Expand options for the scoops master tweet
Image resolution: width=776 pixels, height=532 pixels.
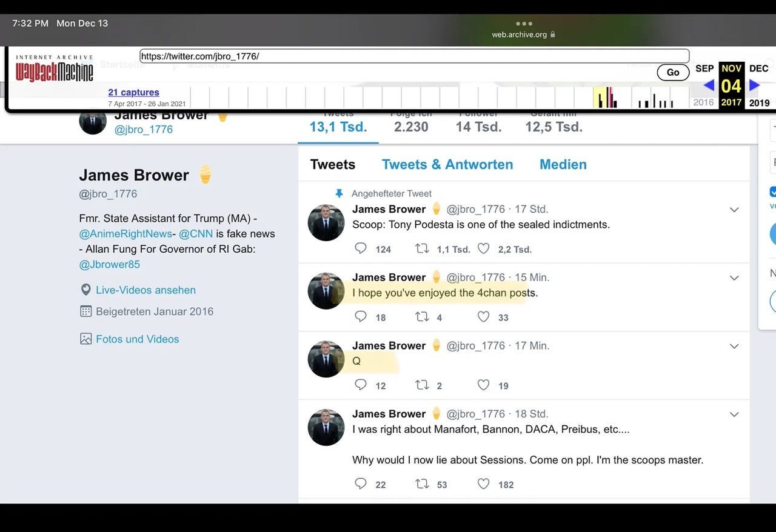(x=734, y=414)
